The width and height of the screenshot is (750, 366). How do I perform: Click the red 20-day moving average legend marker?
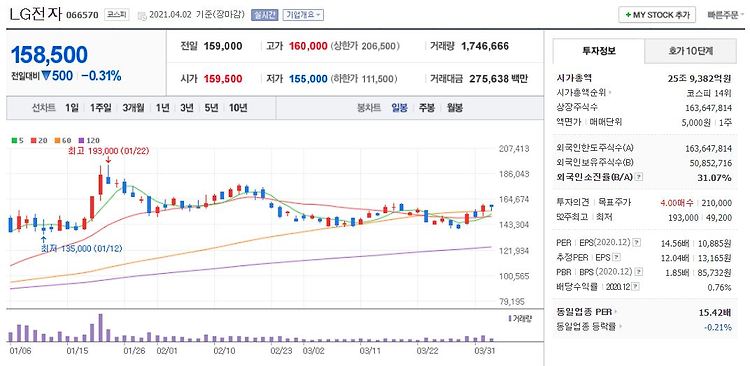tap(33, 141)
